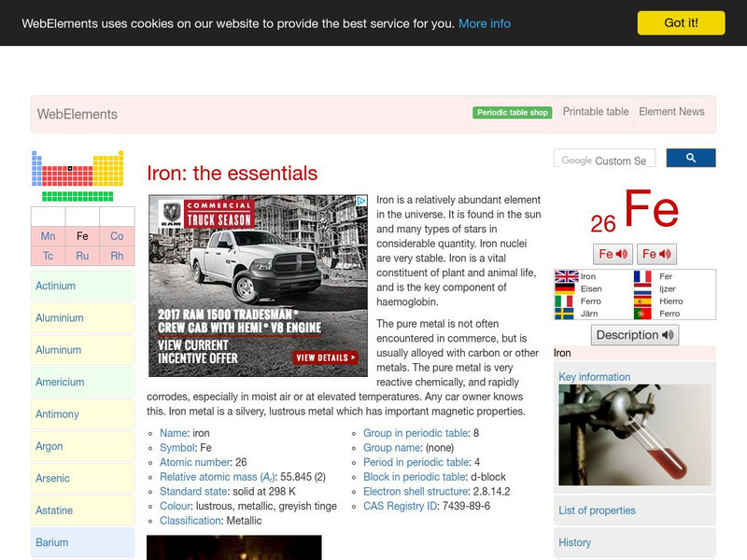Open Aluminum in element list
This screenshot has width=747, height=560.
[83, 350]
